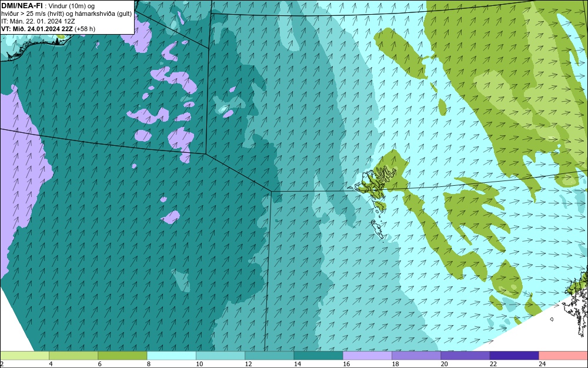This screenshot has height=368, width=588.
Task: Click the legend value label 16
Action: (x=346, y=364)
